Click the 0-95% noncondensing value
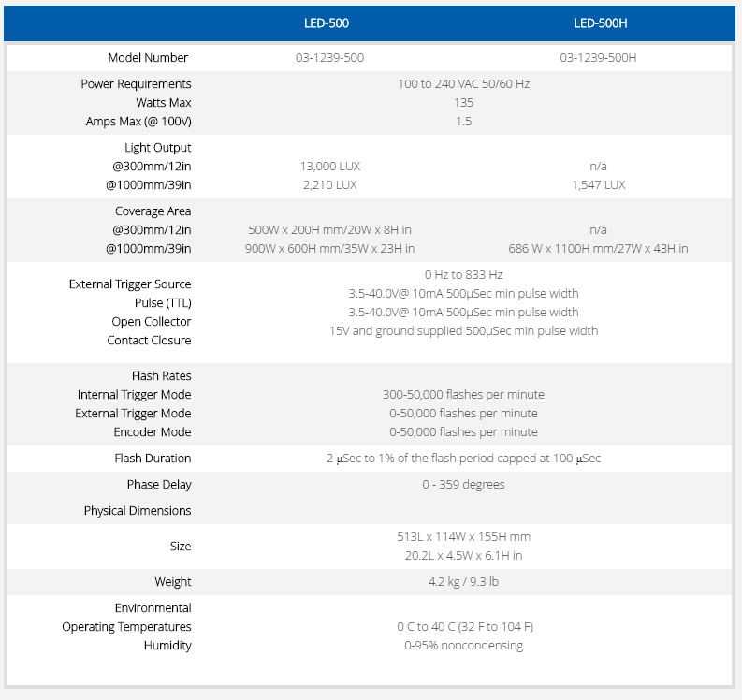The width and height of the screenshot is (742, 700). (464, 646)
